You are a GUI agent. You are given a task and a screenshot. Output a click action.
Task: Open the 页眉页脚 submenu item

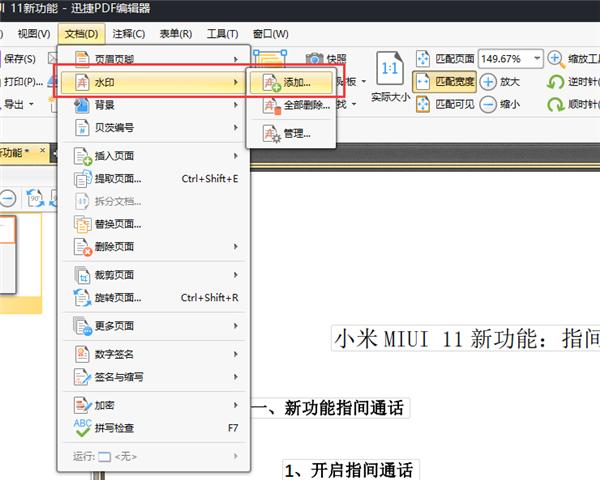pos(154,59)
